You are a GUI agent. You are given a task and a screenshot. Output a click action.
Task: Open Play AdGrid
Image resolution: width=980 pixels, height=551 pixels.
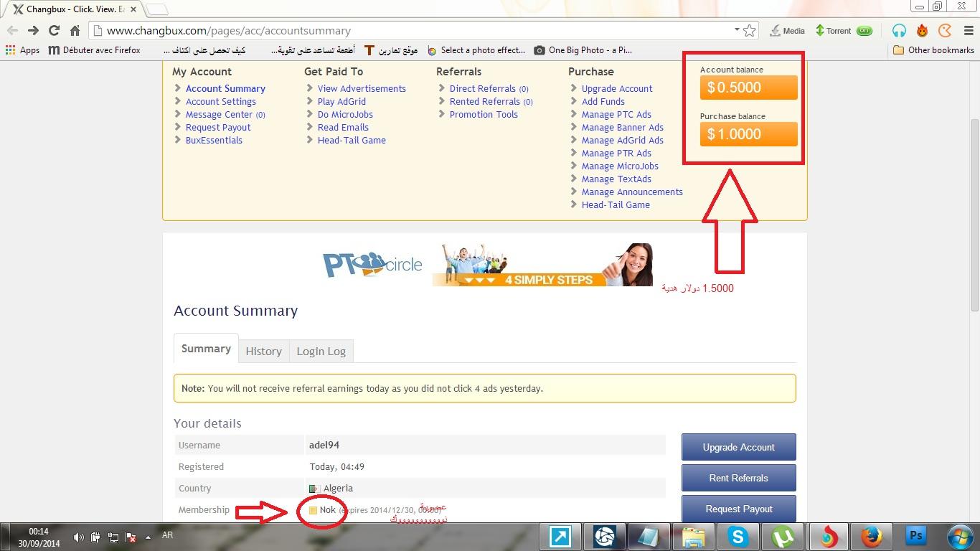[341, 101]
